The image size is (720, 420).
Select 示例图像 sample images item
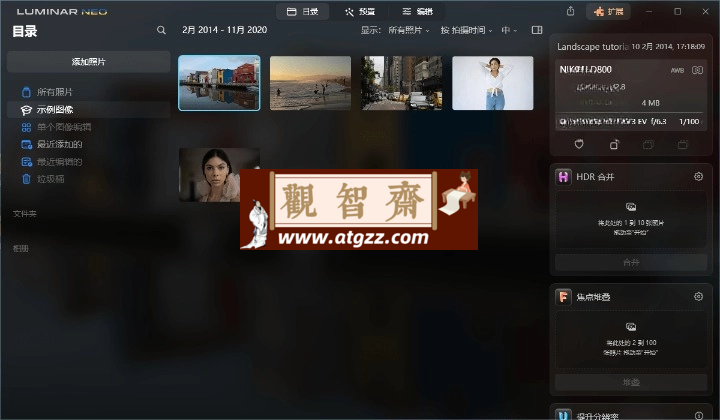89,110
